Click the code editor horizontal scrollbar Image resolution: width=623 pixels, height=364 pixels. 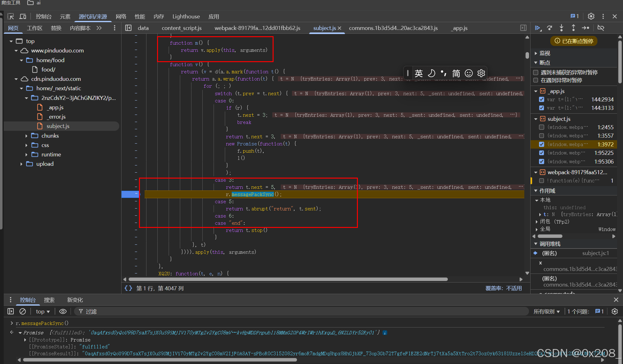[x=288, y=279]
